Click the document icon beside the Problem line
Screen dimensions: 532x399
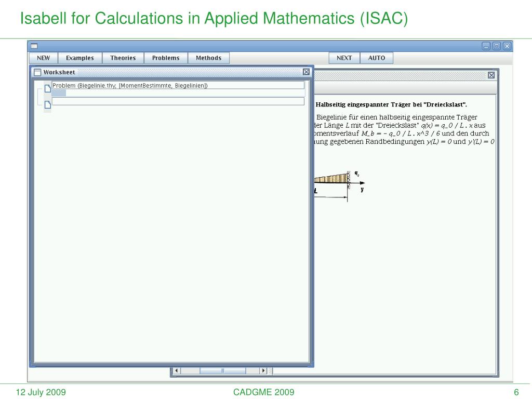(47, 88)
